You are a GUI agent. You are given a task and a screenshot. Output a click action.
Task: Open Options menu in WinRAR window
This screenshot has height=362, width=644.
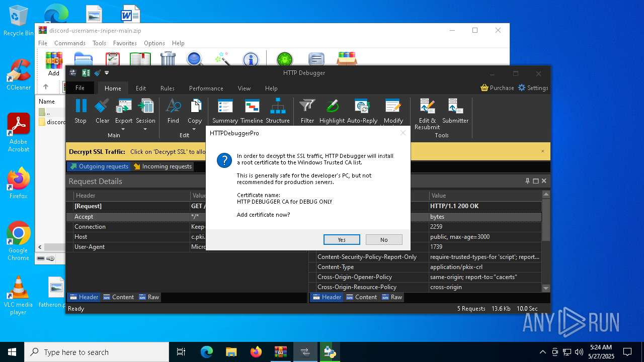pyautogui.click(x=154, y=43)
